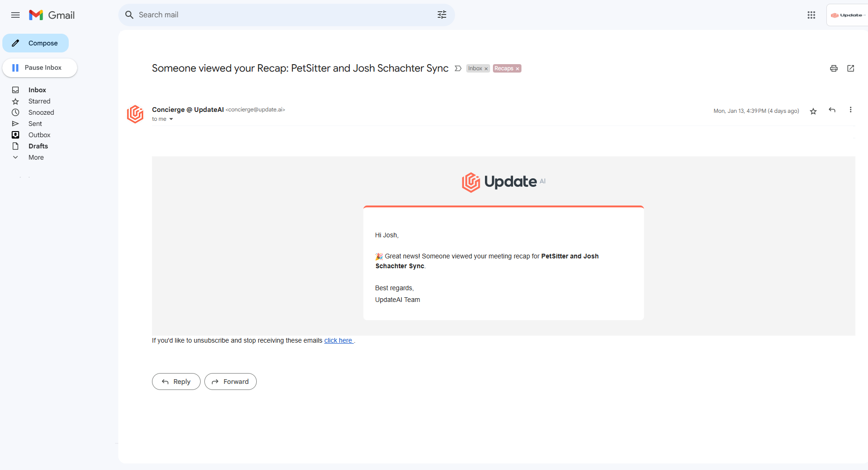868x470 pixels.
Task: Open the Starred folder
Action: tap(39, 101)
